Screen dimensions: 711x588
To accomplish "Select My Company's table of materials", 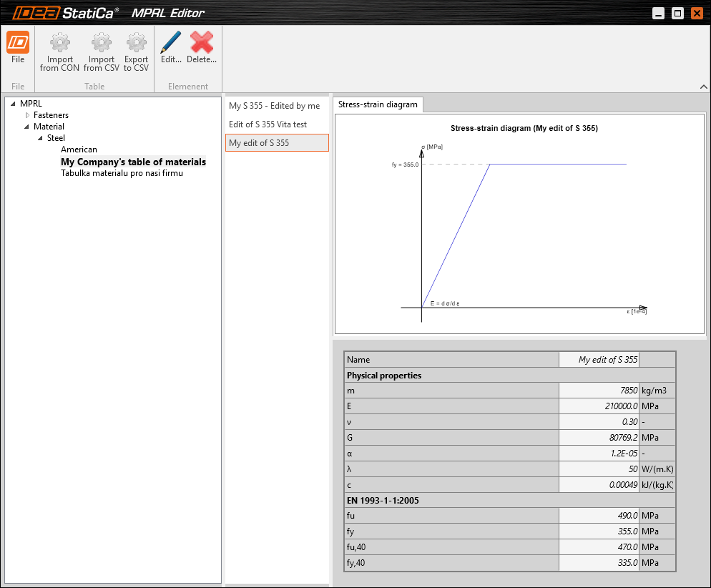I will [133, 162].
